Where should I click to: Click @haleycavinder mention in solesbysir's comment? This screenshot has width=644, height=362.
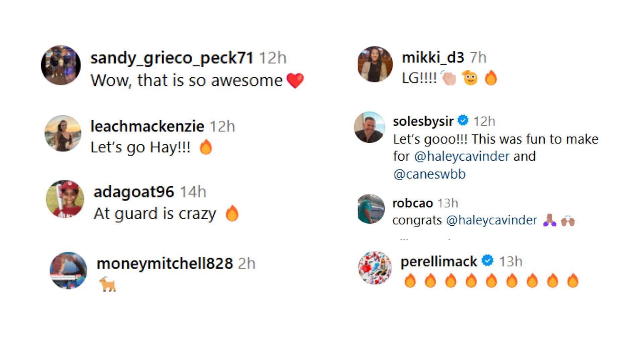point(462,157)
